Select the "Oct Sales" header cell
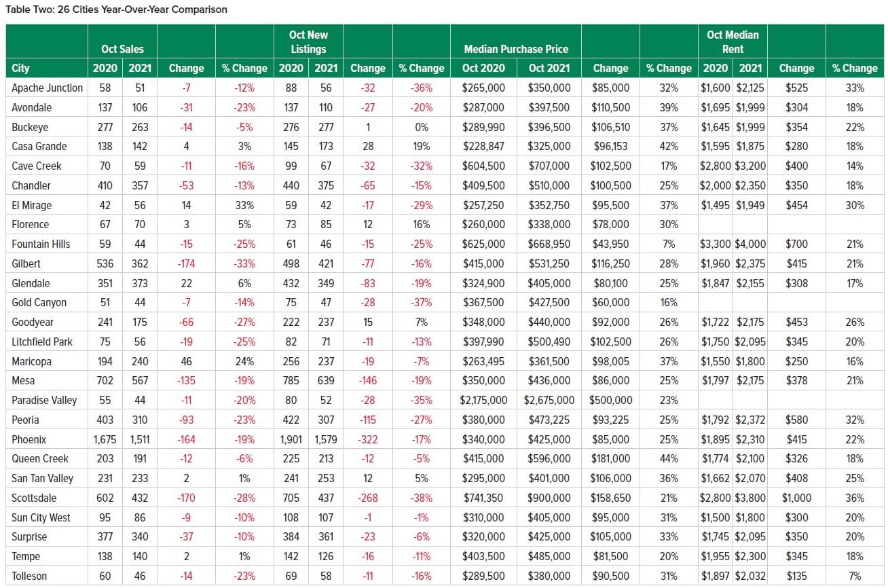This screenshot has width=888, height=588. (122, 49)
